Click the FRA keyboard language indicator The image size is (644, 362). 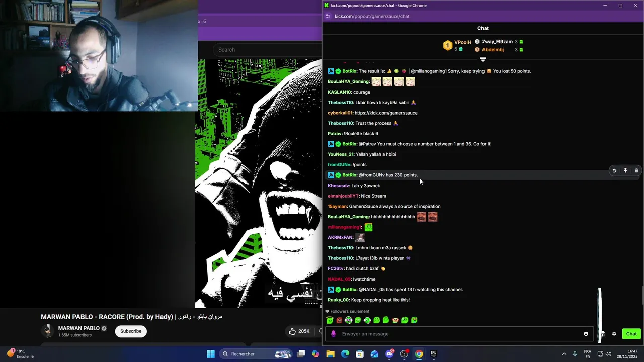click(x=588, y=354)
